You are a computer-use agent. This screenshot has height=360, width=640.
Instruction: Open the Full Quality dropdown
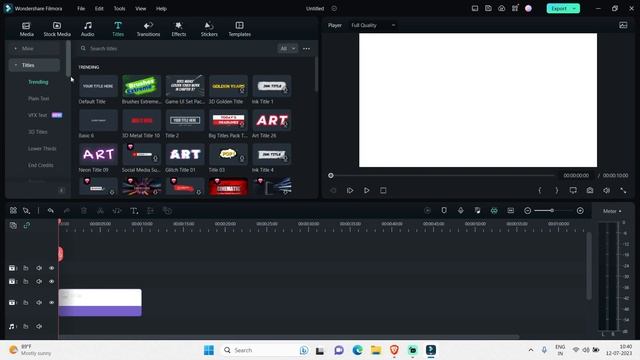[x=373, y=25]
